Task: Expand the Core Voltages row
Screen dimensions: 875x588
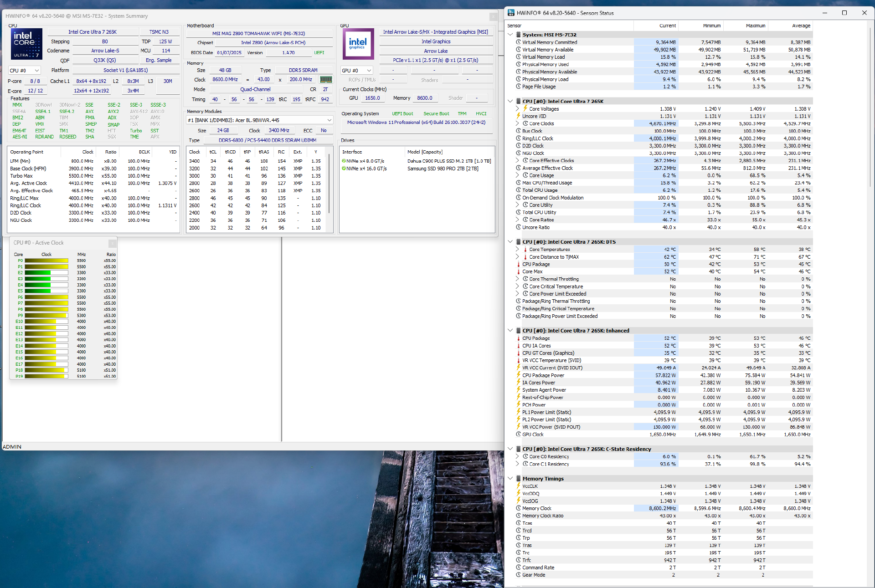Action: point(517,109)
